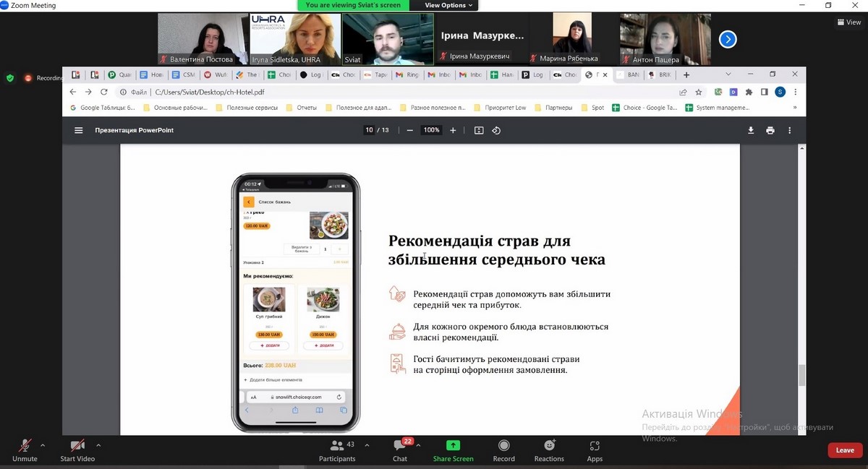The image size is (868, 469).
Task: Expand the View Options dropdown
Action: (x=449, y=5)
